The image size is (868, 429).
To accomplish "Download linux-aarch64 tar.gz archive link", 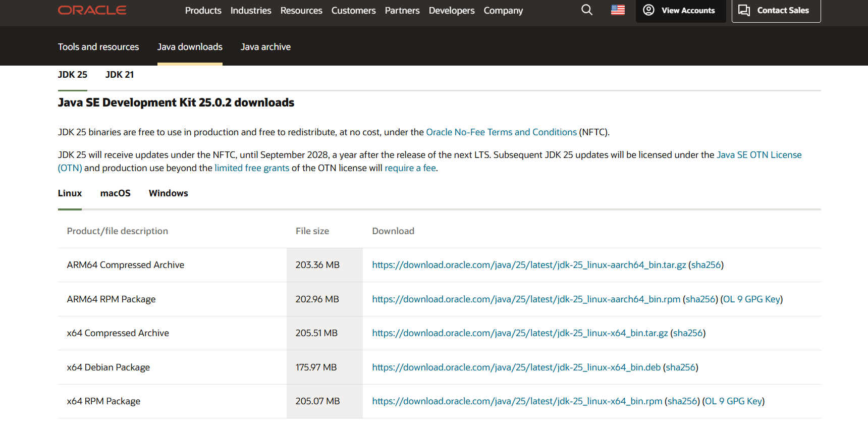I will tap(529, 265).
